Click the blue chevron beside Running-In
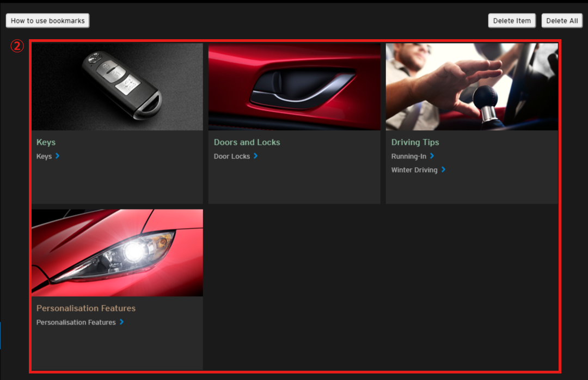Viewport: 588px width, 380px height. click(432, 156)
